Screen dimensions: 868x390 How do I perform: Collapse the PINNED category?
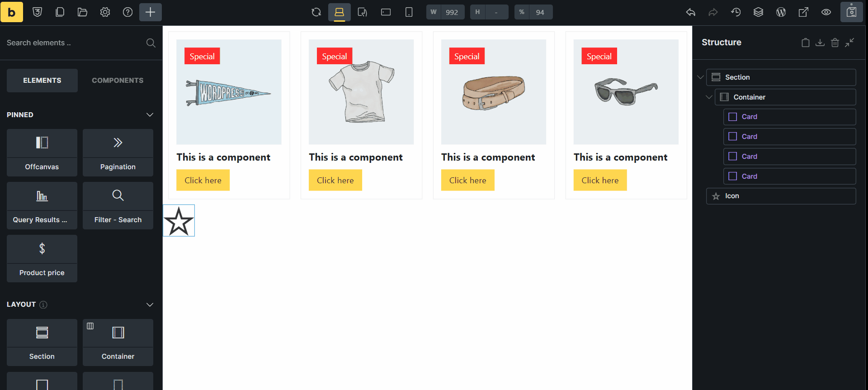tap(150, 115)
